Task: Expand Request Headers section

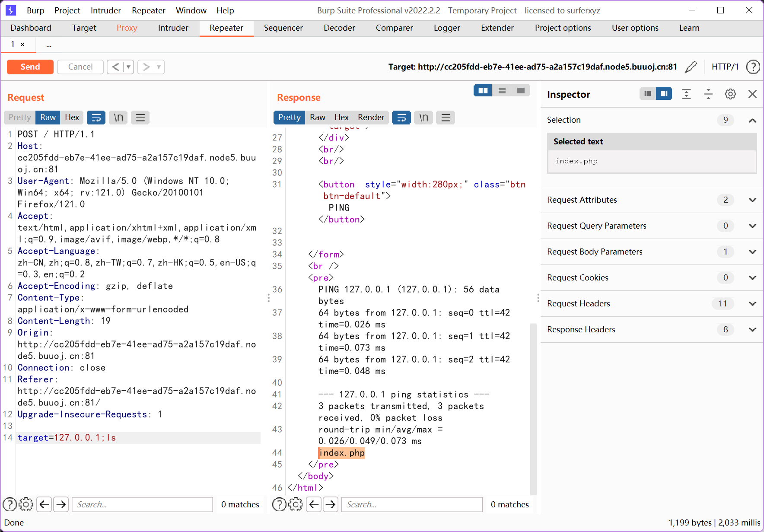Action: click(x=652, y=303)
